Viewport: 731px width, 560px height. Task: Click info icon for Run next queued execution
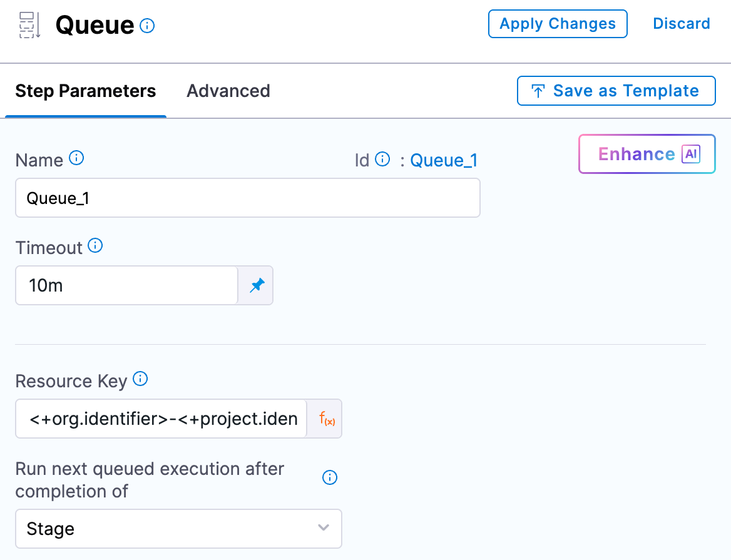pos(329,478)
